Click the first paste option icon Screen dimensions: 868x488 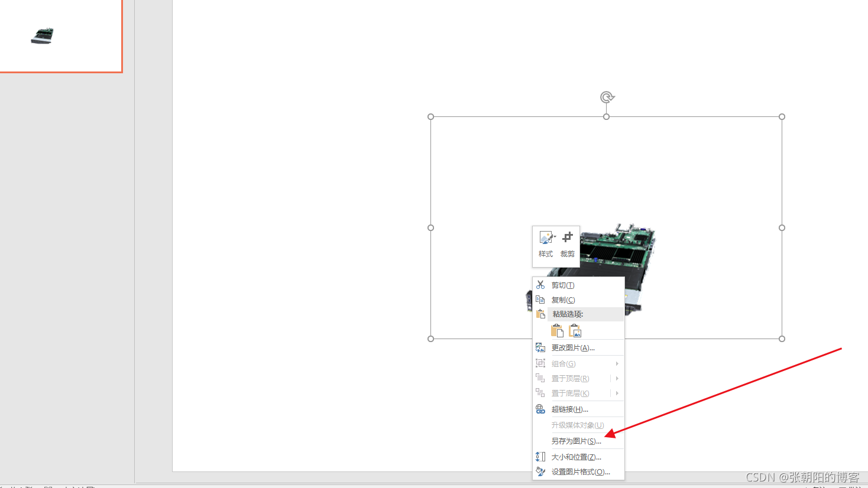(557, 331)
